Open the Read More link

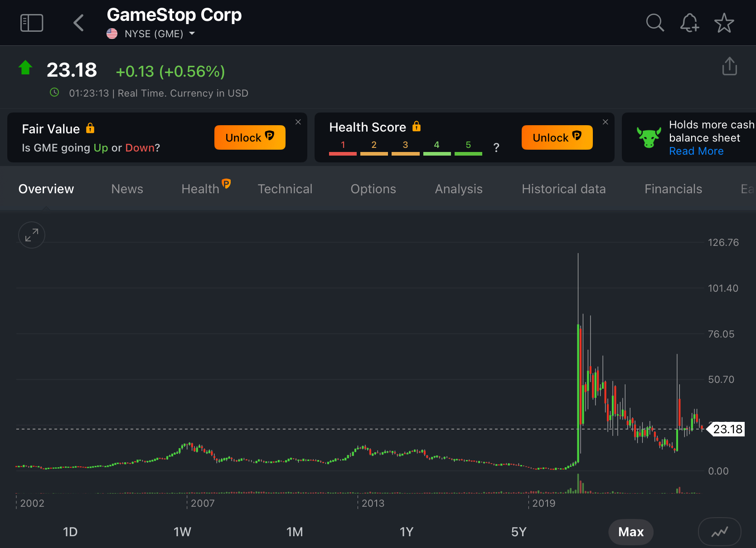696,151
